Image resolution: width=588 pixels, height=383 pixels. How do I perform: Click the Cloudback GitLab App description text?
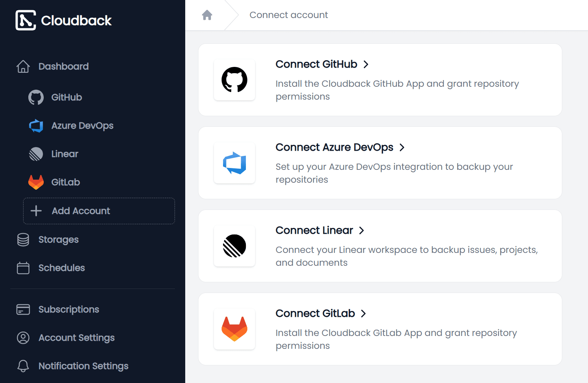[396, 339]
